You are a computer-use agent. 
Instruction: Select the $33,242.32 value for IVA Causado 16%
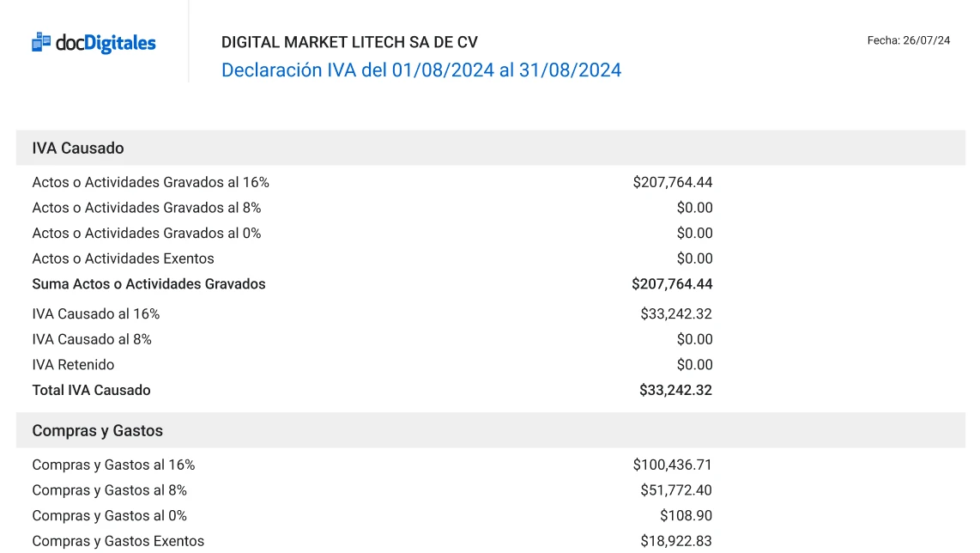[x=675, y=314]
